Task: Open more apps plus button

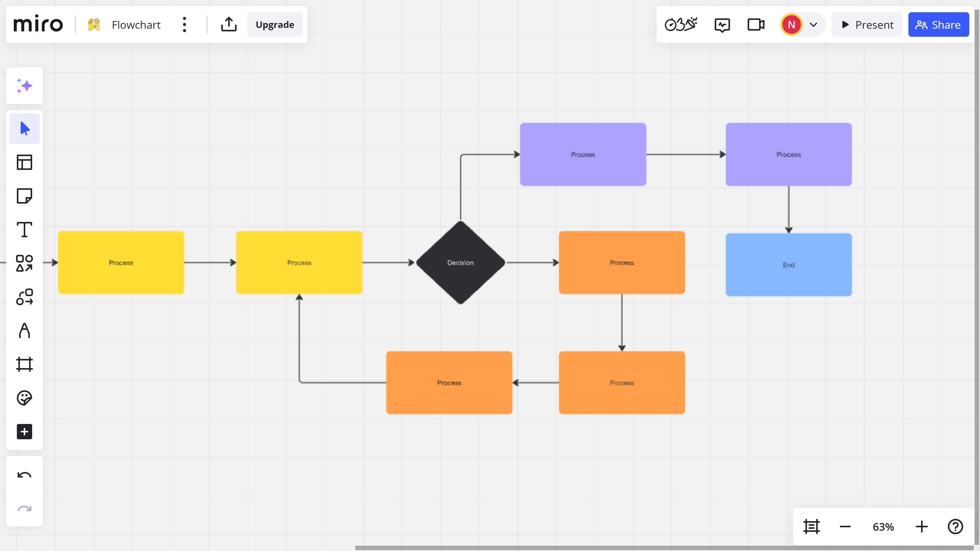Action: [24, 432]
